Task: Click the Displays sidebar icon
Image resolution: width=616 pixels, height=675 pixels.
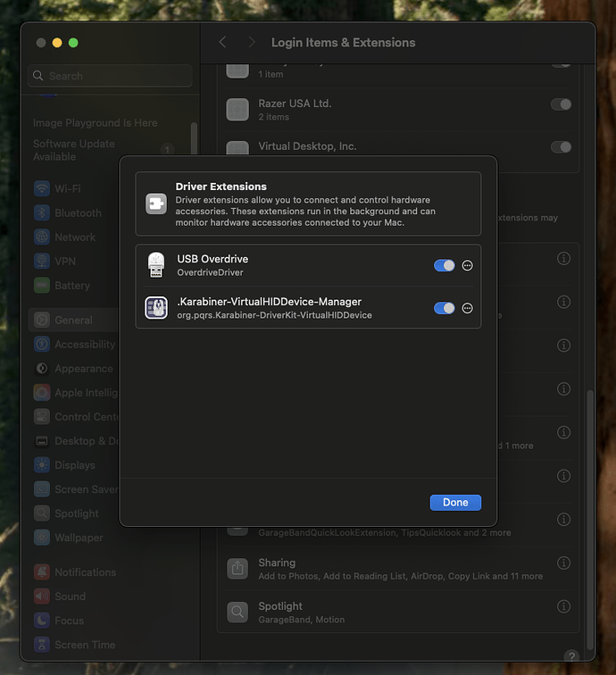Action: click(x=42, y=465)
